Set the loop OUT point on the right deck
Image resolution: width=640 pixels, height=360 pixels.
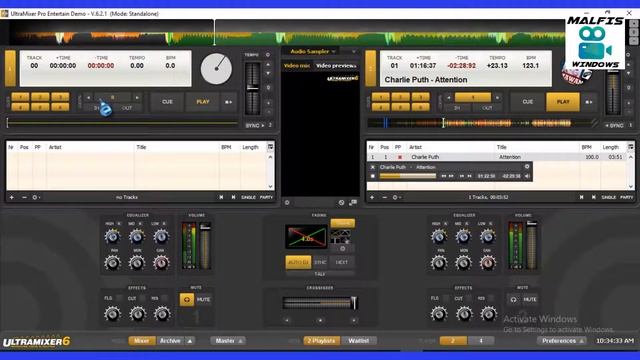tap(487, 108)
